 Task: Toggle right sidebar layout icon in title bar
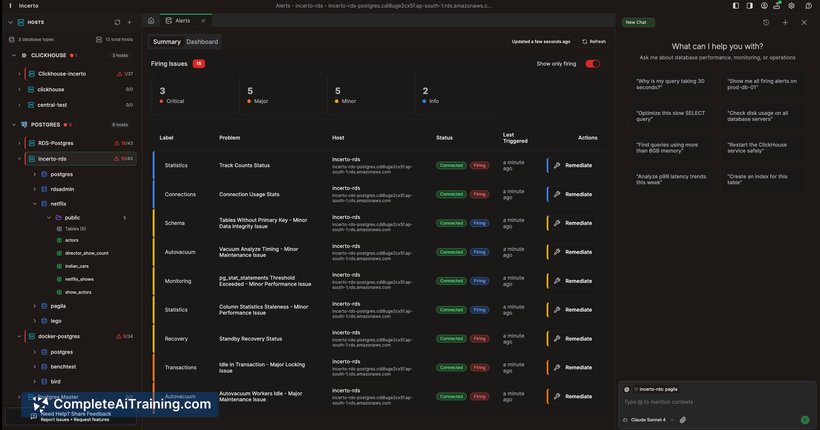(750, 6)
